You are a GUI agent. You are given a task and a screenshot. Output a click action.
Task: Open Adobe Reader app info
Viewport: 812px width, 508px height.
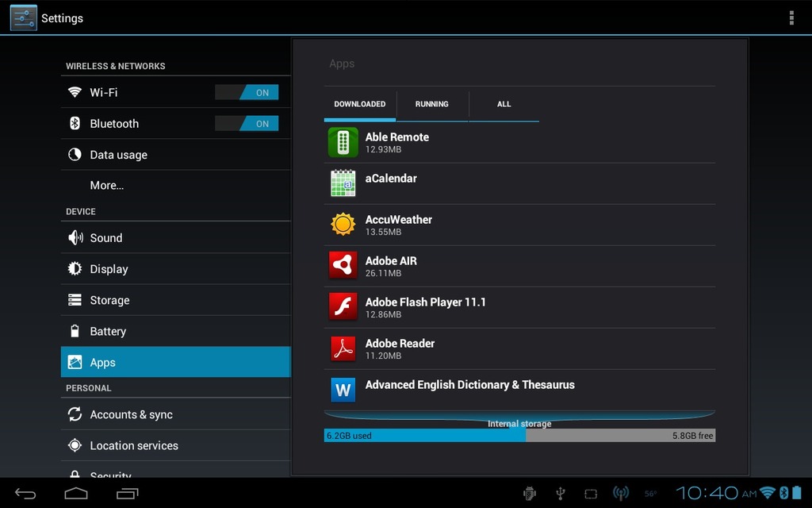(x=519, y=348)
